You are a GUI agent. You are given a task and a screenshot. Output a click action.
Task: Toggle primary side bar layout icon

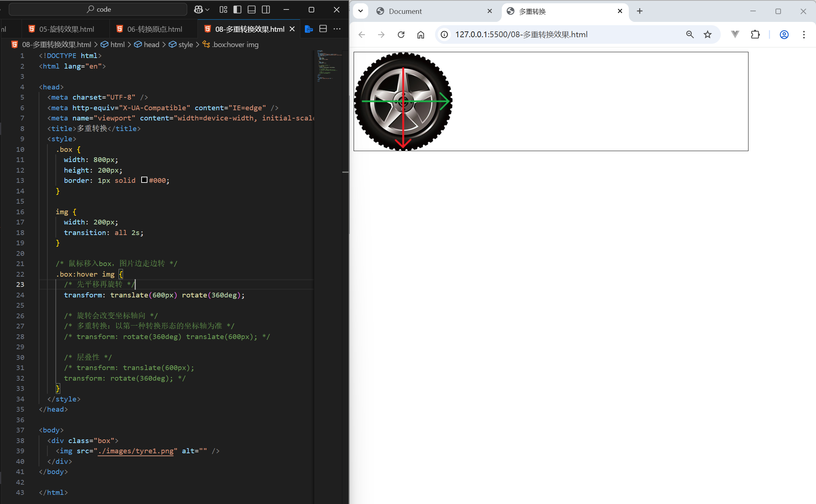(237, 9)
